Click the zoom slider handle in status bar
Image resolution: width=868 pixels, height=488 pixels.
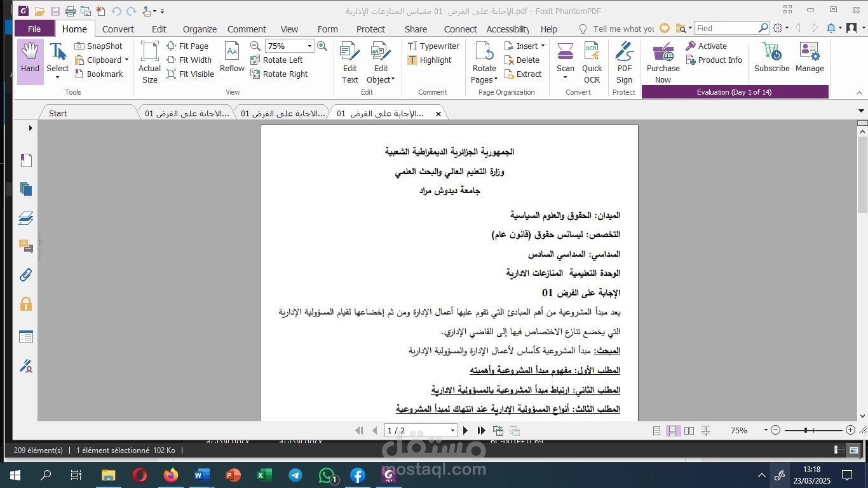pyautogui.click(x=805, y=430)
